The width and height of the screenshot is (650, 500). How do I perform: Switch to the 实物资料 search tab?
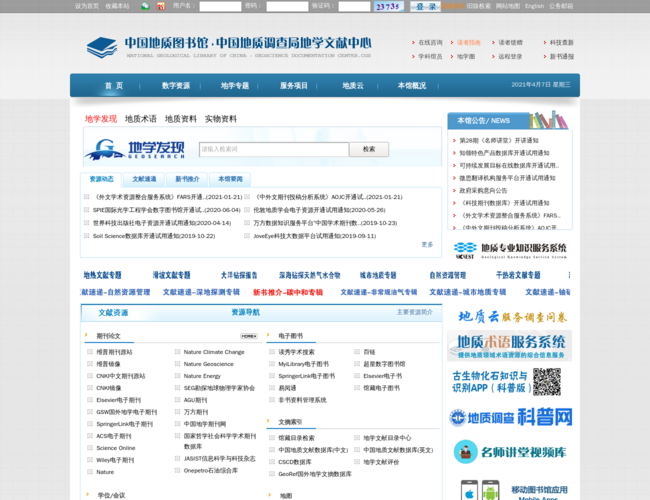[x=221, y=119]
